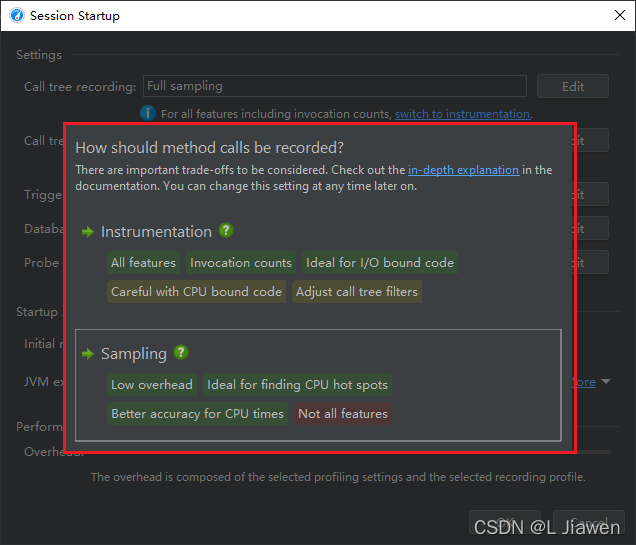The height and width of the screenshot is (545, 636).
Task: Click the Not all features tag
Action: (x=343, y=414)
